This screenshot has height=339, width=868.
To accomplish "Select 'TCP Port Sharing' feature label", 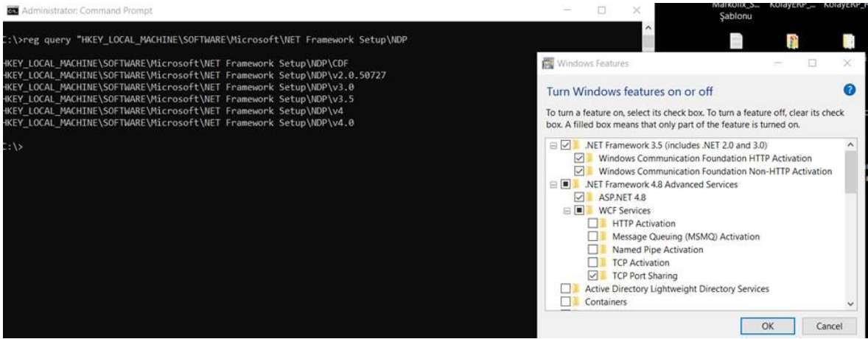I will tap(645, 276).
